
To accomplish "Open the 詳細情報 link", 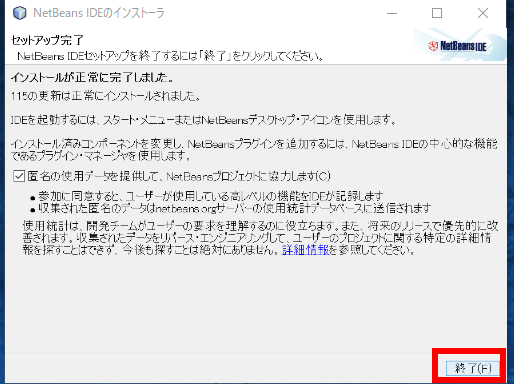I will tap(305, 250).
